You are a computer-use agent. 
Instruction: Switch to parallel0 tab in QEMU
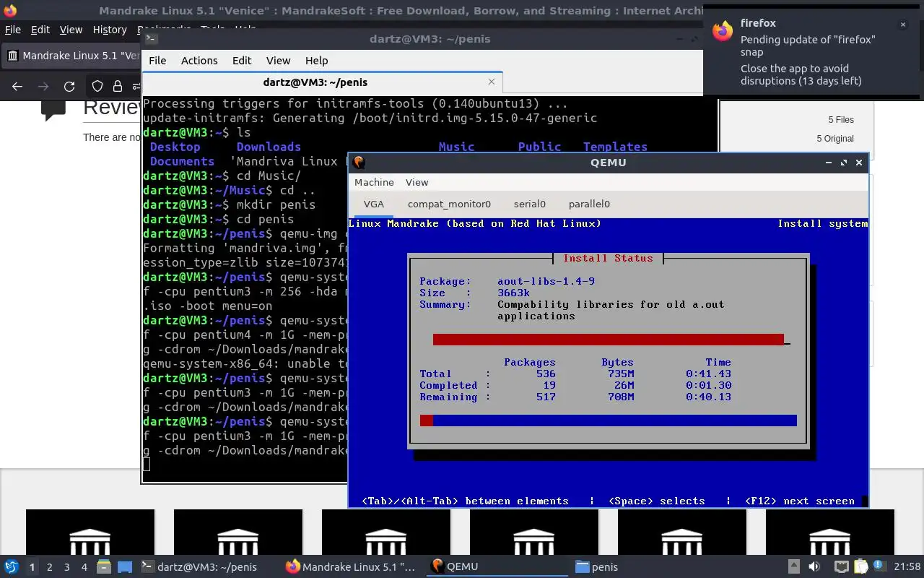pos(589,204)
